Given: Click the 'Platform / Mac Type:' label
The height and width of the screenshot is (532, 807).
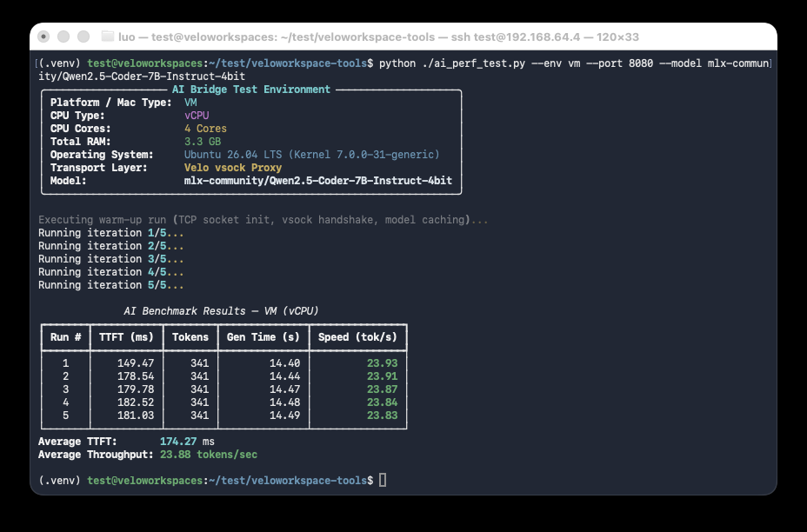Looking at the screenshot, I should [x=111, y=103].
